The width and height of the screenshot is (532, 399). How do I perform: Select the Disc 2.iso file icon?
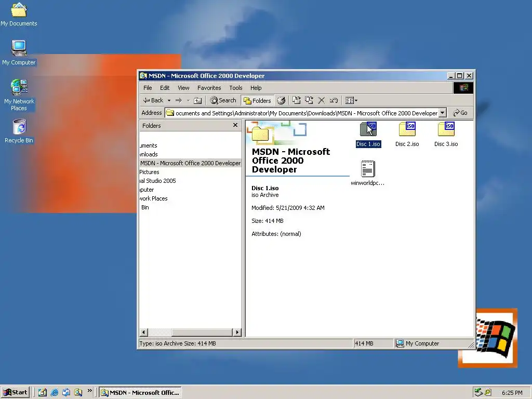[x=407, y=129]
